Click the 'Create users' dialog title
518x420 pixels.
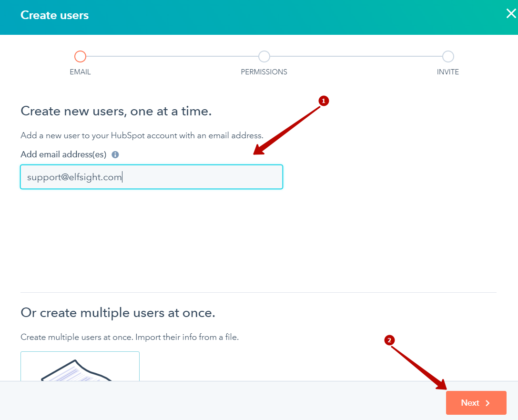[54, 15]
